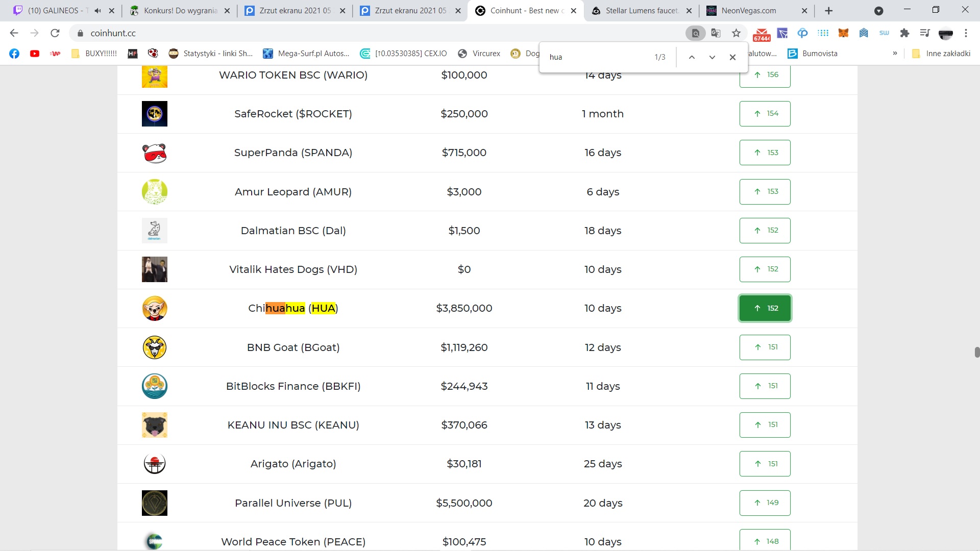Click the page vertical scrollbar thumb
Viewport: 980px width, 551px height.
click(977, 352)
